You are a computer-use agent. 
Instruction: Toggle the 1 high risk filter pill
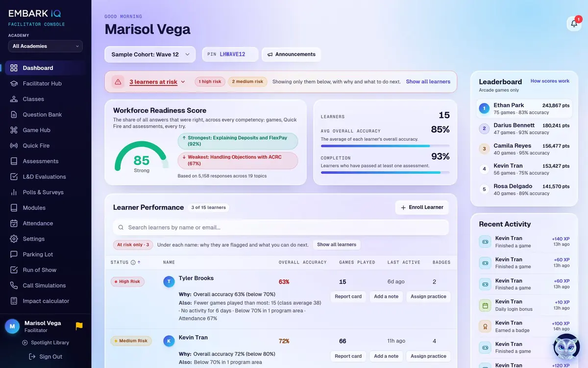210,81
